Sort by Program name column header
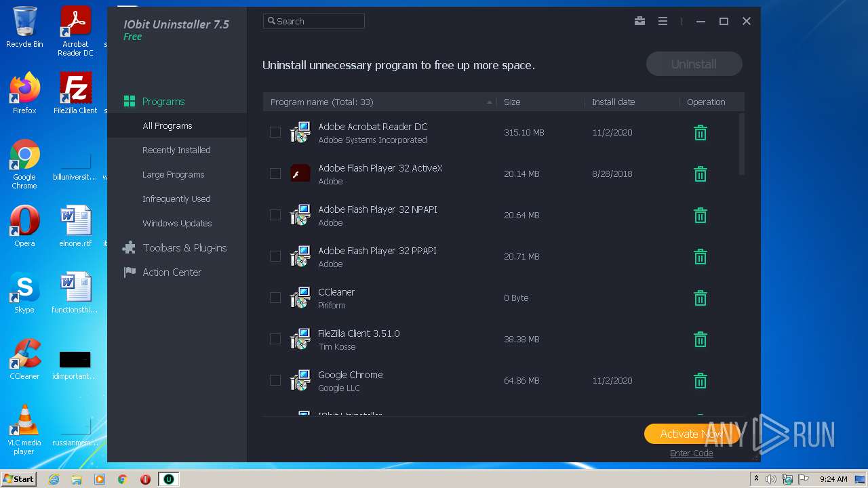 (x=380, y=102)
